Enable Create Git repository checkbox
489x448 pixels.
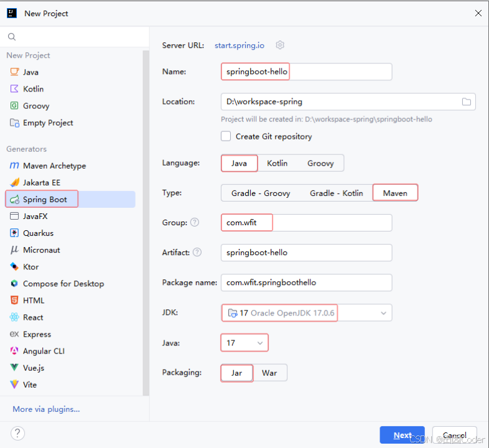tap(226, 136)
